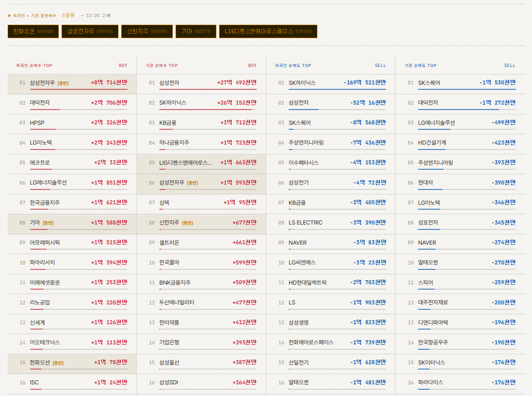The width and height of the screenshot is (532, 396).
Task: Click the 동반 badge next to 신한지주
Action: tap(187, 223)
